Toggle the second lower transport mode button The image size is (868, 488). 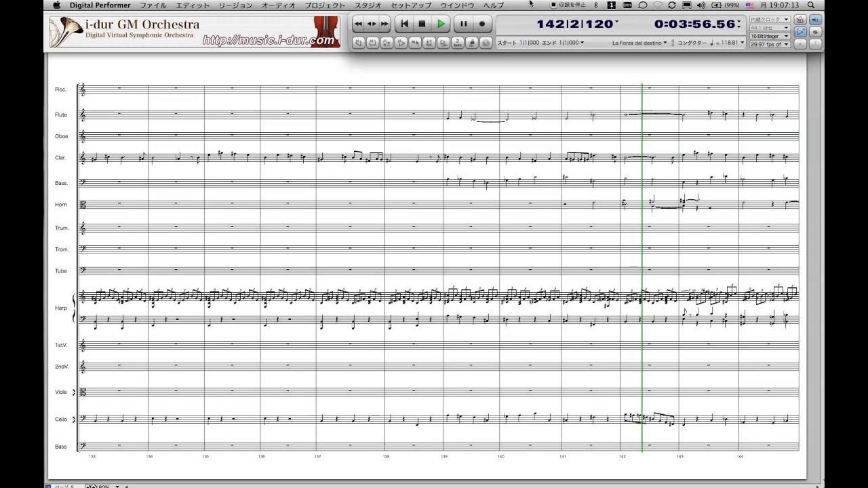tap(372, 43)
